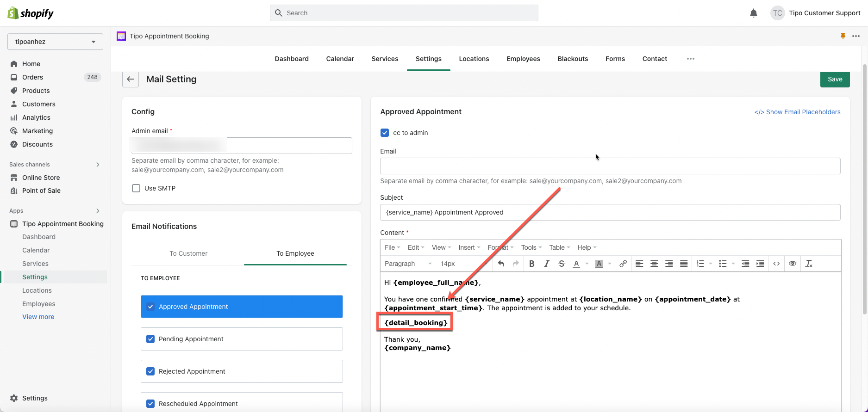The height and width of the screenshot is (412, 868).
Task: Open the Paragraph format dropdown
Action: coord(408,264)
